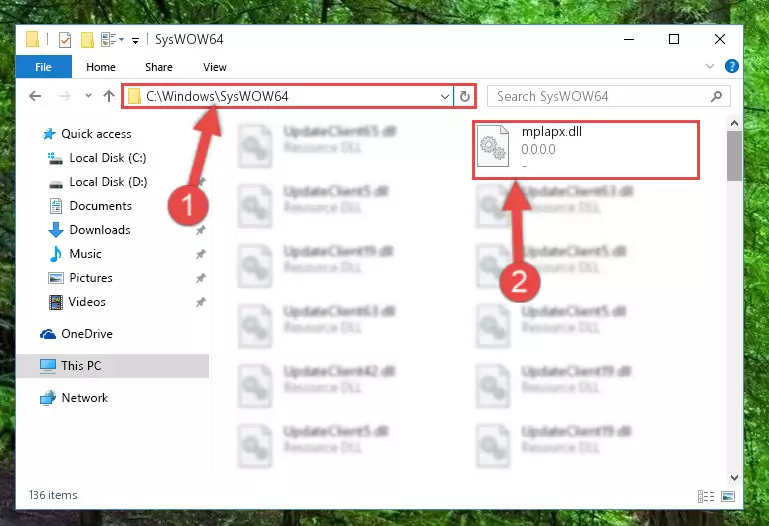Click the Properties icon in quick access toolbar
This screenshot has width=769, height=526.
coord(64,40)
